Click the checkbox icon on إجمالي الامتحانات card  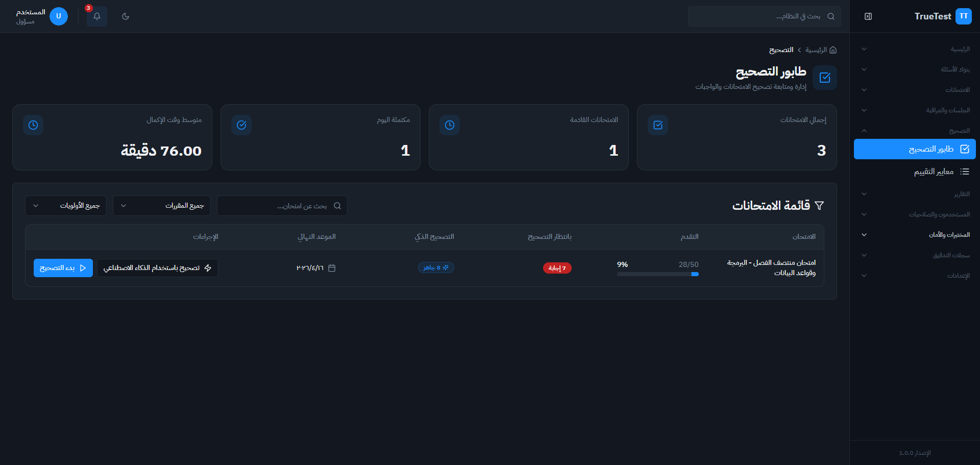coord(658,125)
